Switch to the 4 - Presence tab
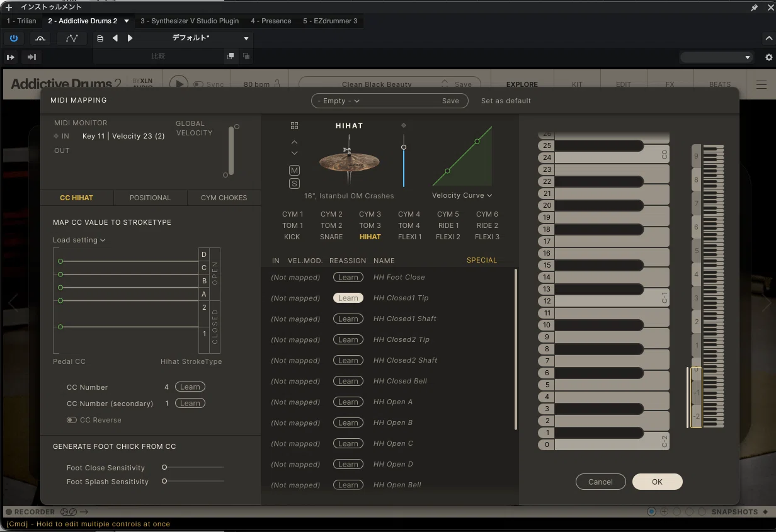Screen dimensions: 776x532 271,21
